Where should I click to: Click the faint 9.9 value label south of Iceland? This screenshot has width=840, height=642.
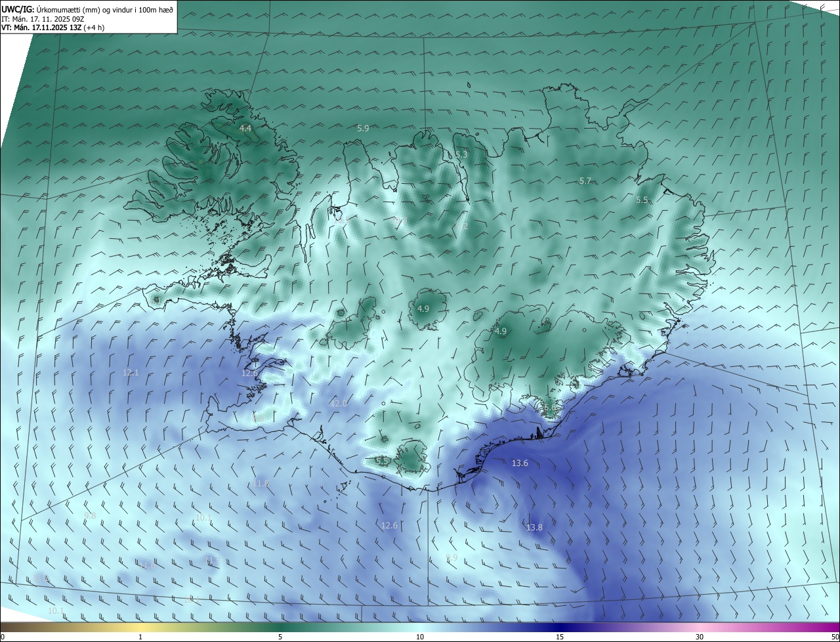pyautogui.click(x=451, y=557)
